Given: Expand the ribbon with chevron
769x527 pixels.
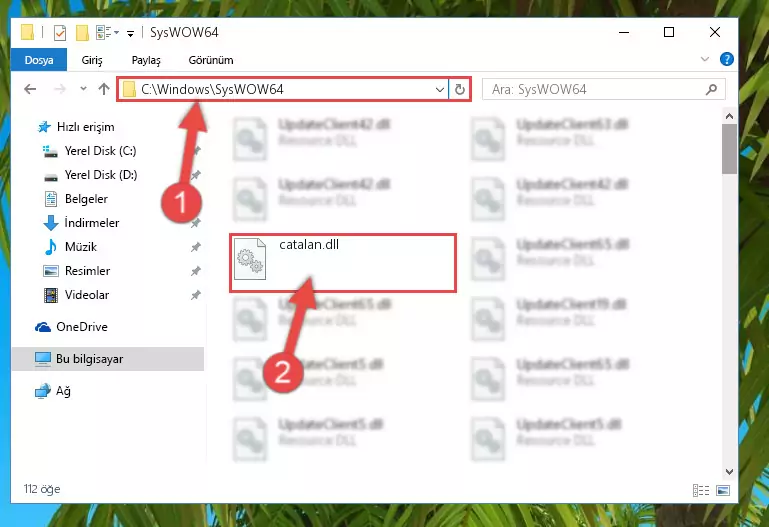Looking at the screenshot, I should (x=705, y=59).
